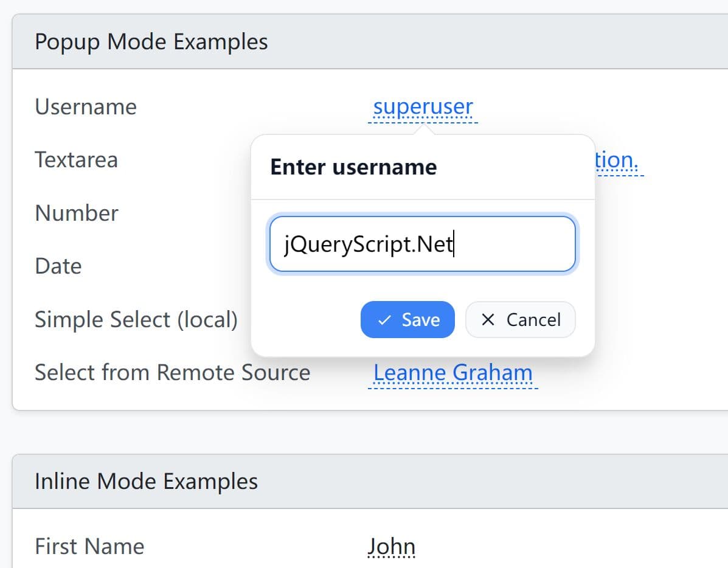Click the Enter username popup title
728x568 pixels.
pyautogui.click(x=353, y=167)
